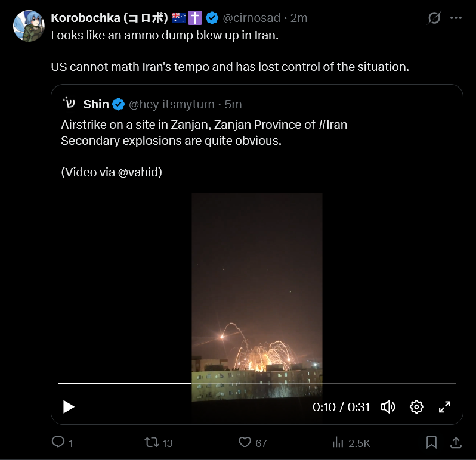Click the video progress bar
Image resolution: width=476 pixels, height=460 pixels.
pyautogui.click(x=256, y=383)
